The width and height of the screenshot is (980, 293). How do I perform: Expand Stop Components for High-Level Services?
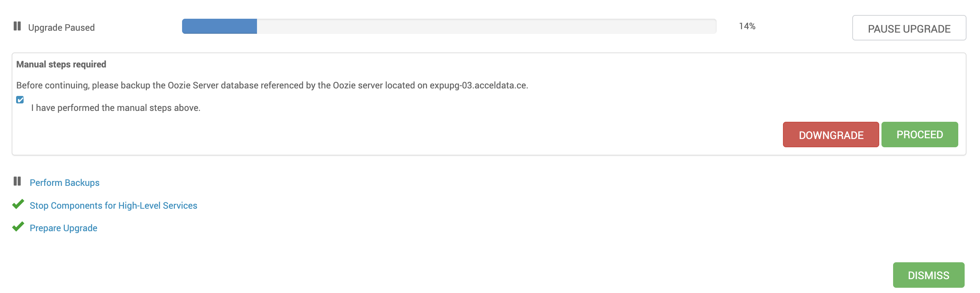click(114, 205)
